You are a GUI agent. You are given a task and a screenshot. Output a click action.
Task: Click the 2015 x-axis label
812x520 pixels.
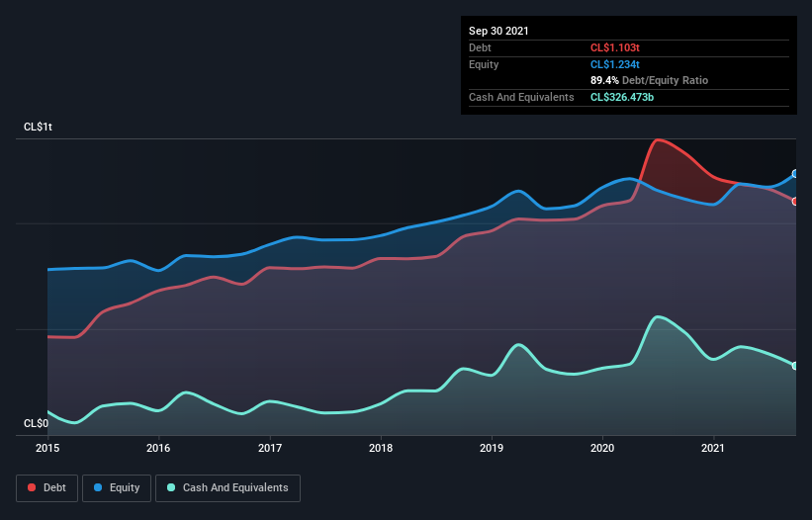47,448
